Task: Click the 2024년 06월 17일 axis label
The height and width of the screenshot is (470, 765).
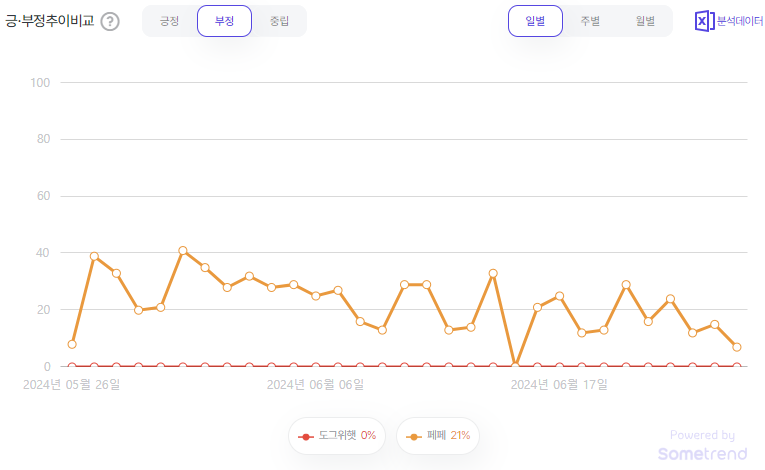Action: [x=559, y=383]
